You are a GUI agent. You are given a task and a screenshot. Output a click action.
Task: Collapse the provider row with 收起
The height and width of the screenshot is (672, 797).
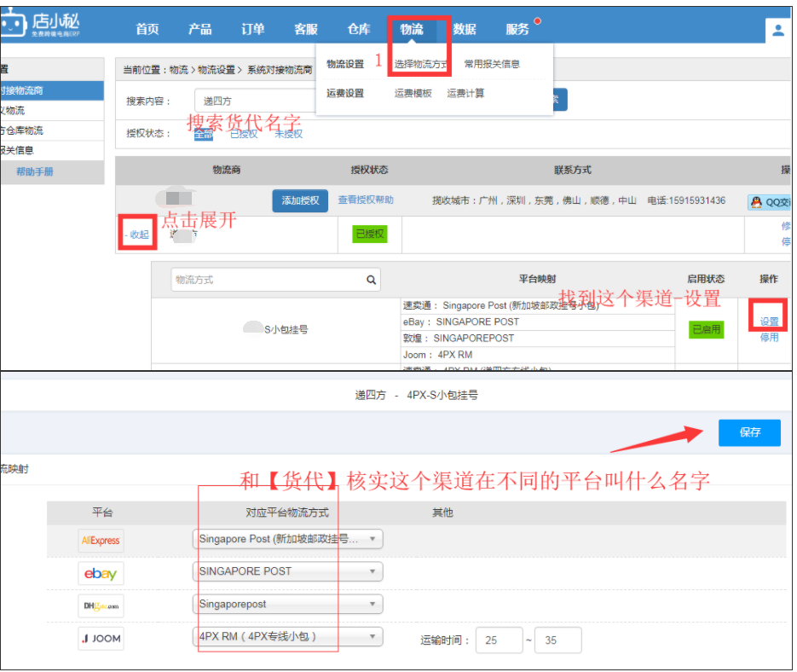click(x=137, y=235)
